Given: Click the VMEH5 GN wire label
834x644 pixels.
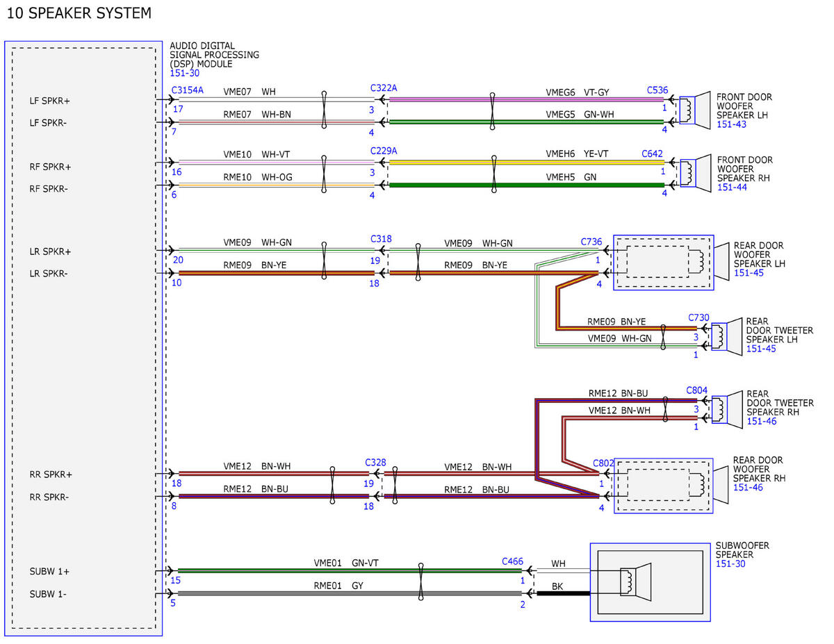Looking at the screenshot, I should coord(571,177).
